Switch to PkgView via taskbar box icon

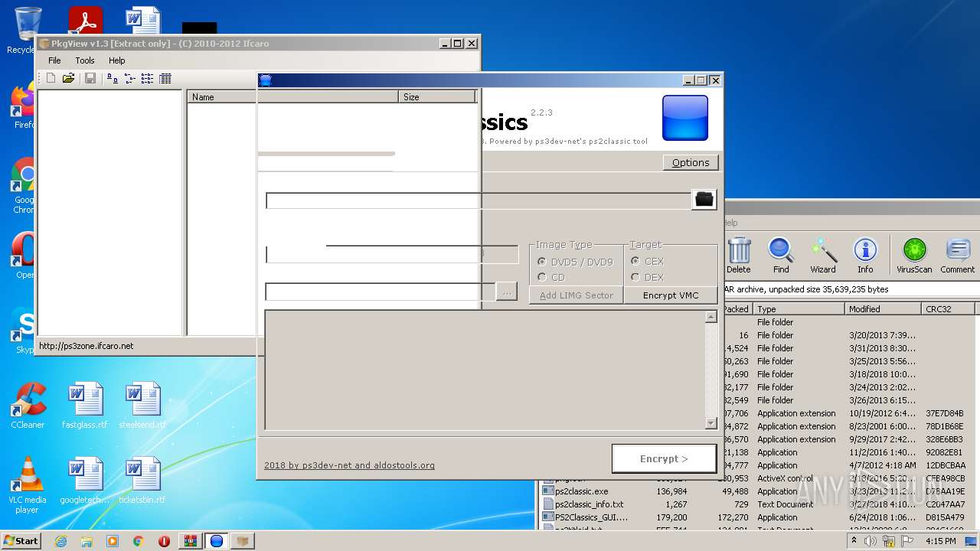pyautogui.click(x=243, y=541)
